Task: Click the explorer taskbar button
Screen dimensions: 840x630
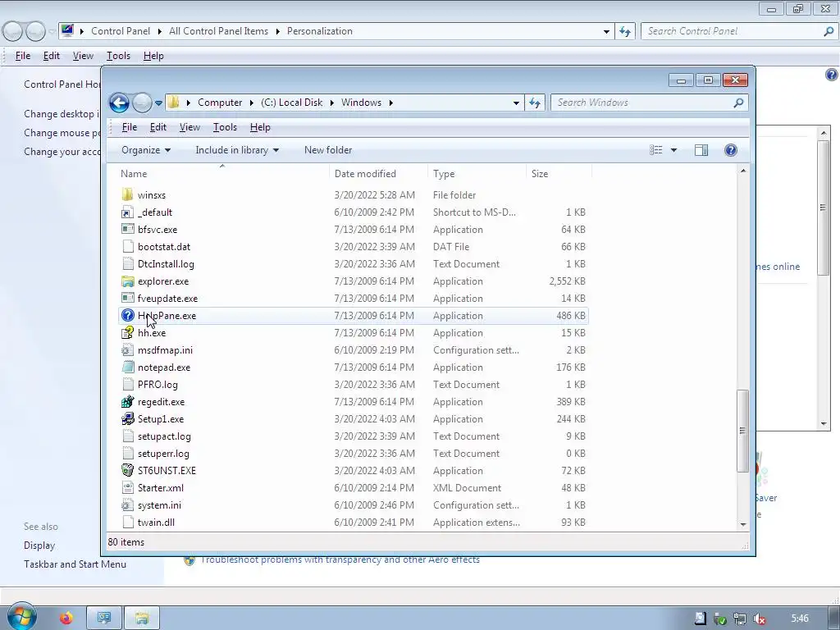Action: coord(142,619)
